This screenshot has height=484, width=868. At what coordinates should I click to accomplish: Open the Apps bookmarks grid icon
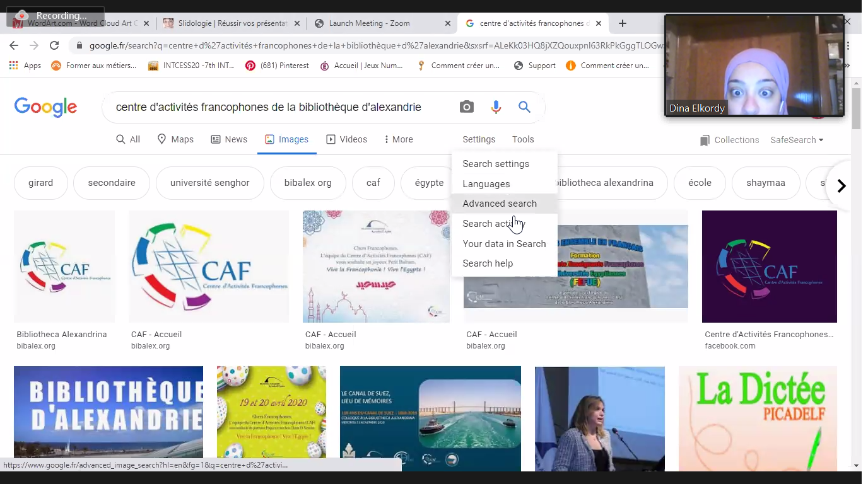pyautogui.click(x=14, y=66)
